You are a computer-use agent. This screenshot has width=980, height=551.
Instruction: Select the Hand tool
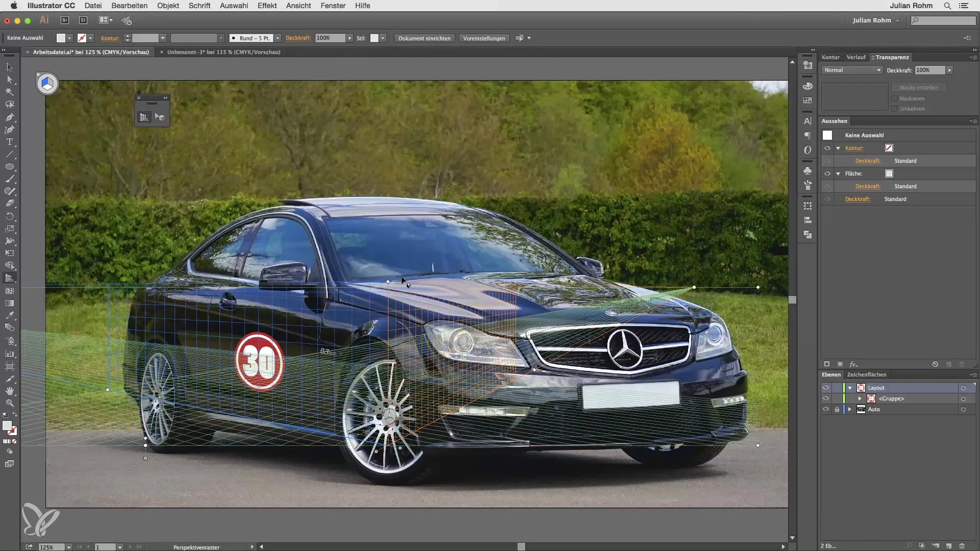[x=10, y=391]
